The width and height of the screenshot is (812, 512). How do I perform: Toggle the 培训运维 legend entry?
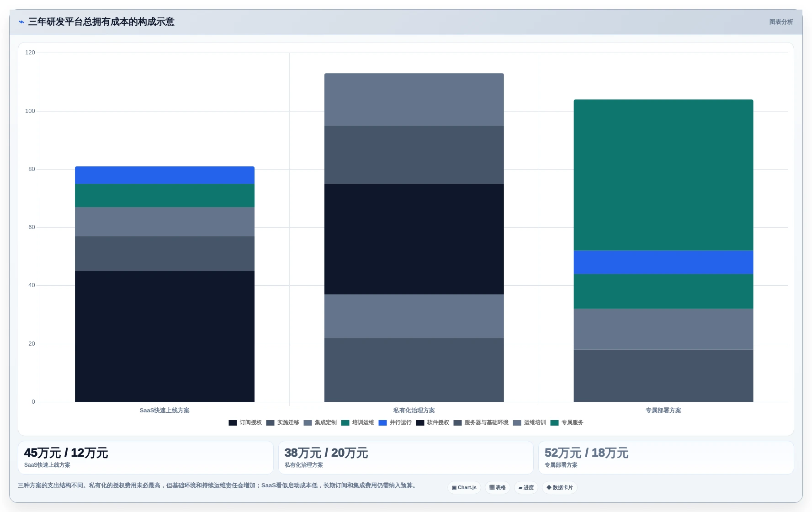(x=357, y=423)
